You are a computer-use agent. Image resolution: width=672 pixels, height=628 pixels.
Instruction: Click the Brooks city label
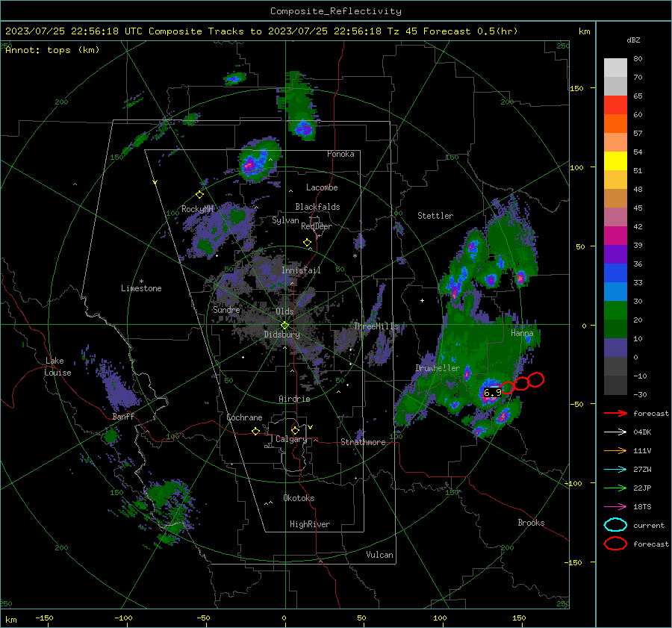pyautogui.click(x=531, y=523)
